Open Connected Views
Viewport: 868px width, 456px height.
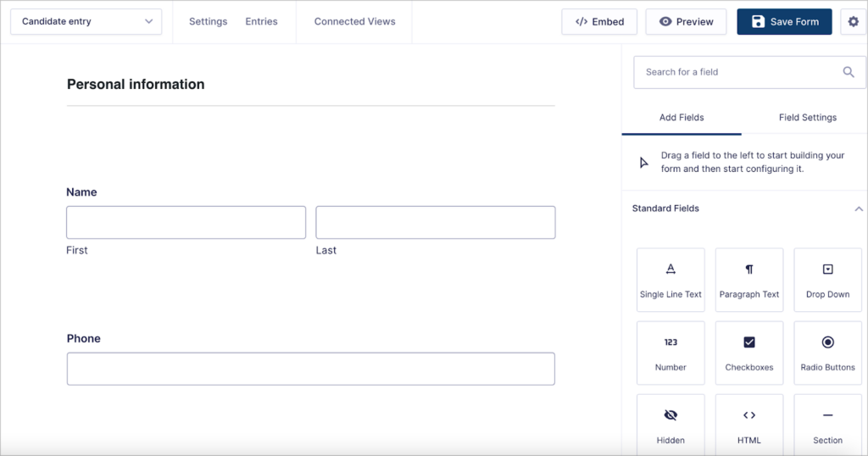[x=354, y=22]
